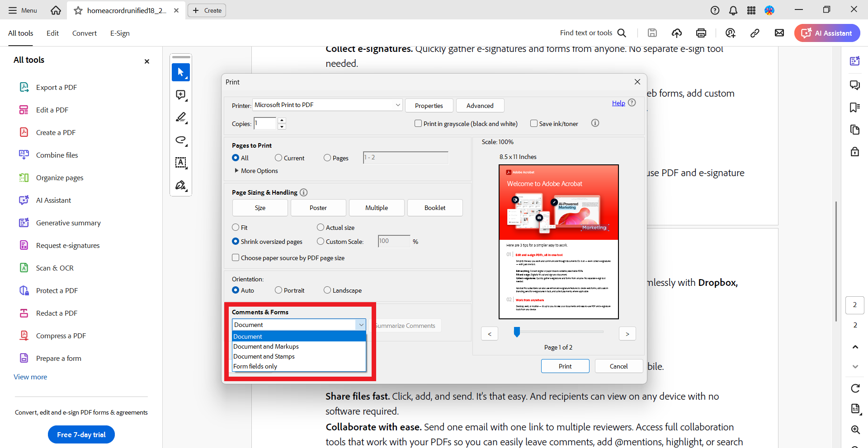Screen dimensions: 868x448
Task: Click the upload to cloud icon
Action: coord(677,33)
